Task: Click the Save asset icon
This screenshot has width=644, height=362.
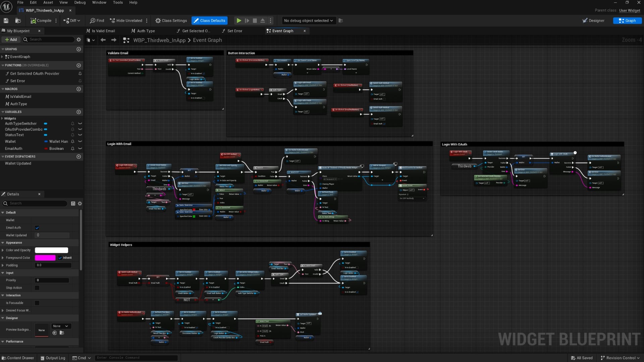Action: (x=6, y=20)
